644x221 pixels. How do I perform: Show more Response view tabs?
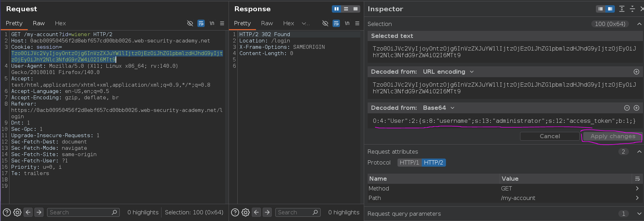click(x=306, y=23)
